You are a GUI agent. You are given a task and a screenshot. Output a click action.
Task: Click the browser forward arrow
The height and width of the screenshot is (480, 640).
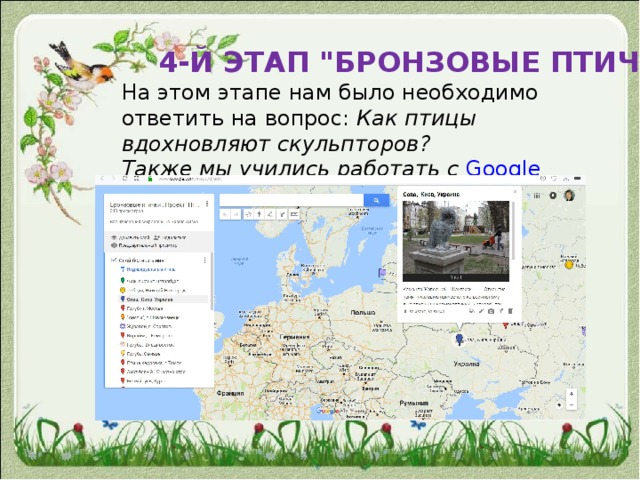point(113,179)
